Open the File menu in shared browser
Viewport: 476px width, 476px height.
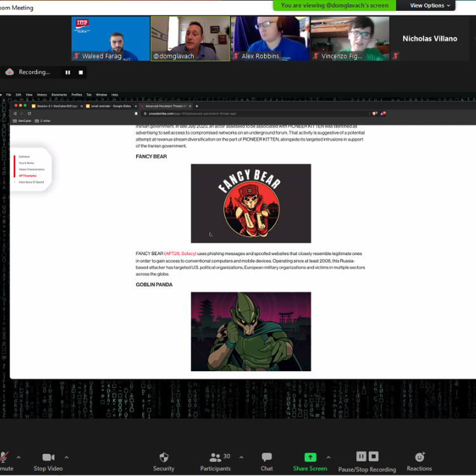8,95
